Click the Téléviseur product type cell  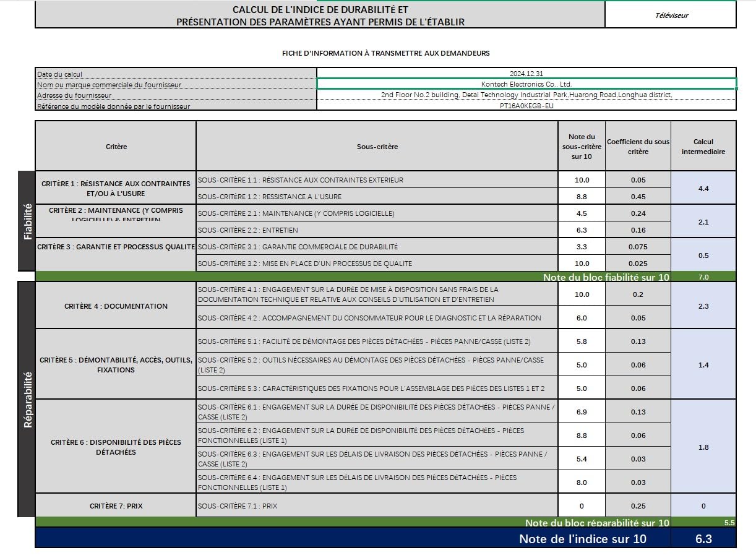pyautogui.click(x=671, y=15)
